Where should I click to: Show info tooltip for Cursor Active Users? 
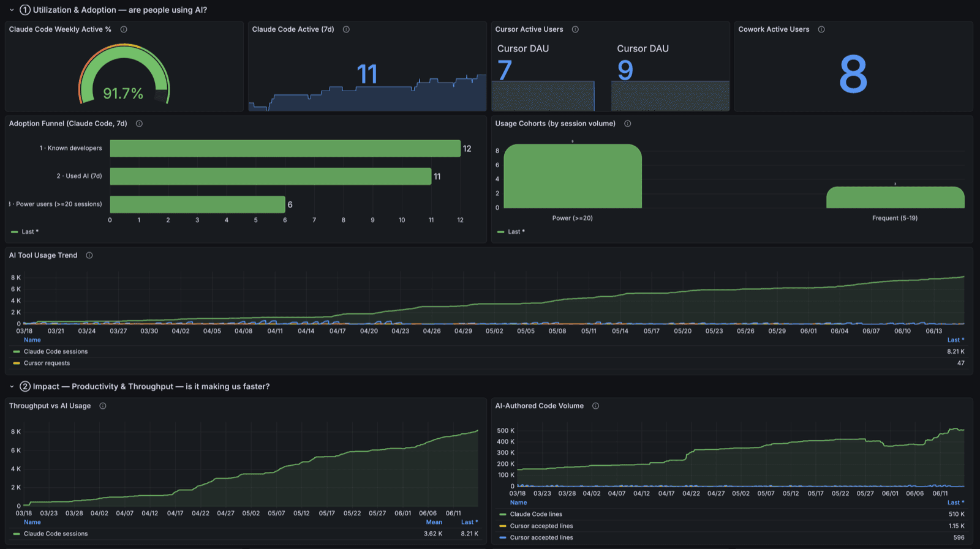coord(575,29)
